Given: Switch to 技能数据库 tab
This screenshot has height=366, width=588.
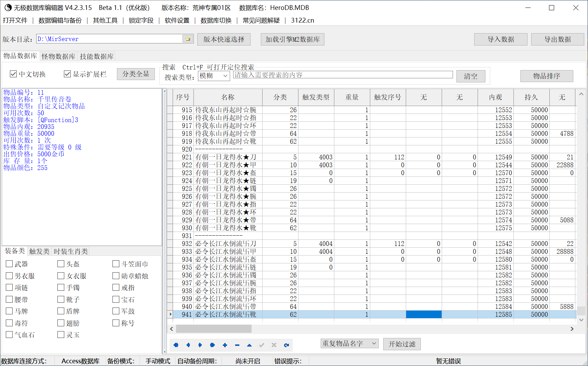Looking at the screenshot, I should tap(97, 56).
